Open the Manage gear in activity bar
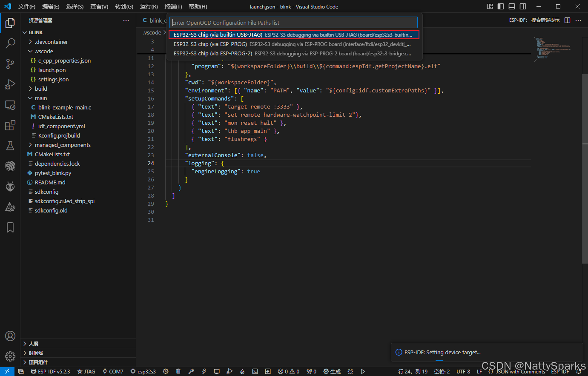 10,356
